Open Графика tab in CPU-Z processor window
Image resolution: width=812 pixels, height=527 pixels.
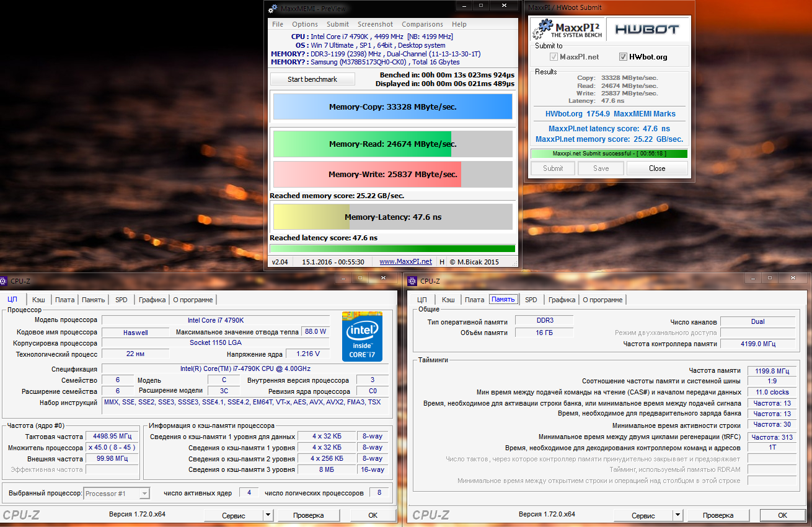[152, 300]
